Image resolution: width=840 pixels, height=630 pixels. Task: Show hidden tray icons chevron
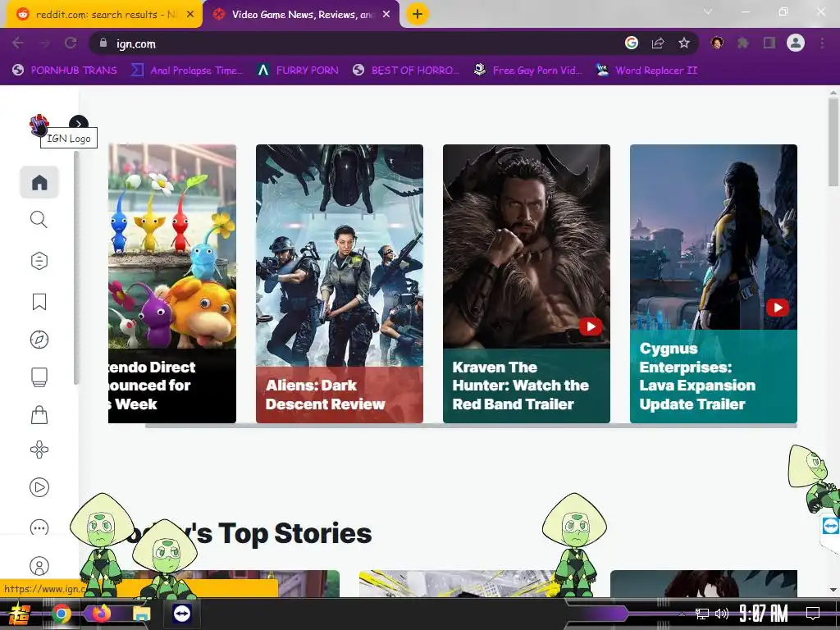tap(682, 614)
